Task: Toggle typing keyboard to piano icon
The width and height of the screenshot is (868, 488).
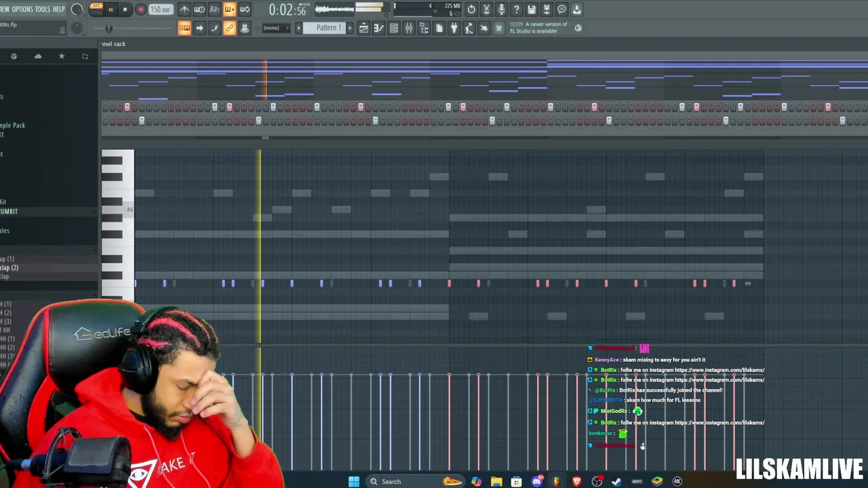Action: click(184, 28)
